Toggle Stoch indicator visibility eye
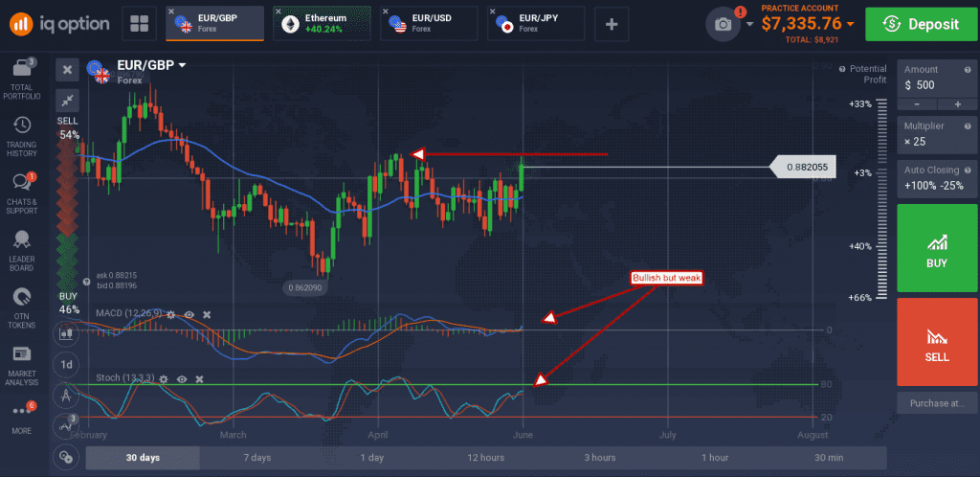This screenshot has height=477, width=980. [x=182, y=379]
